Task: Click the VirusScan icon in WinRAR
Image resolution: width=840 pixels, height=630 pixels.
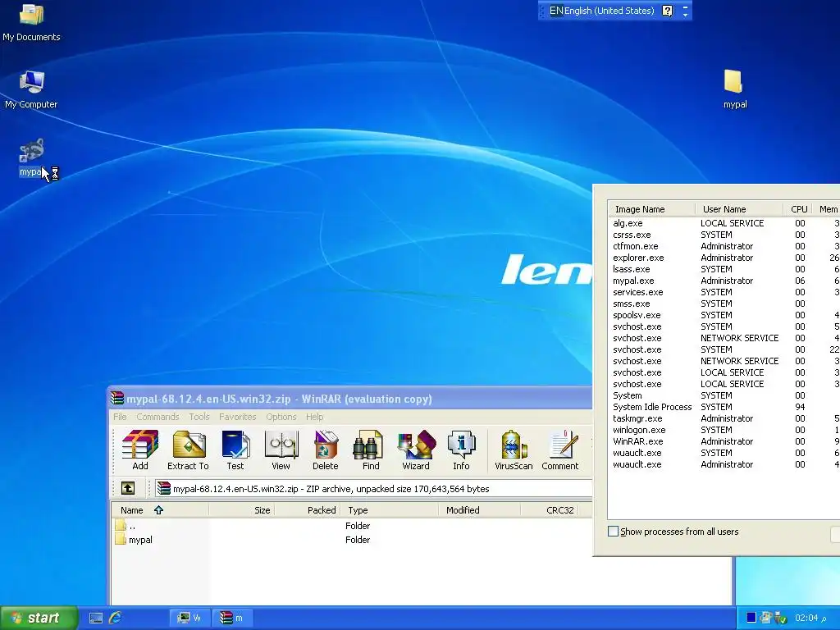Action: tap(514, 450)
